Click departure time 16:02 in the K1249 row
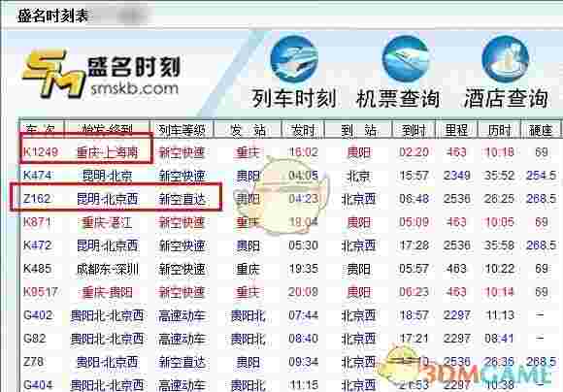 304,152
